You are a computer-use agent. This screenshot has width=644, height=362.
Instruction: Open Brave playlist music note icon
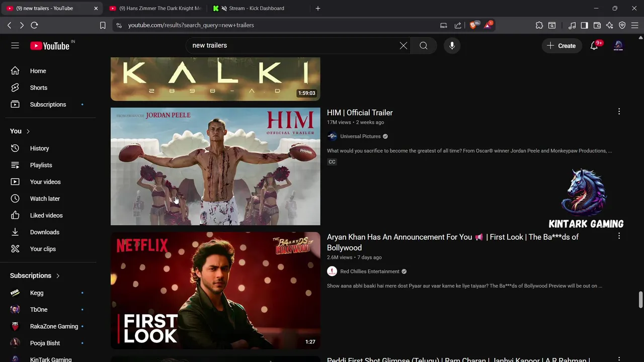572,25
